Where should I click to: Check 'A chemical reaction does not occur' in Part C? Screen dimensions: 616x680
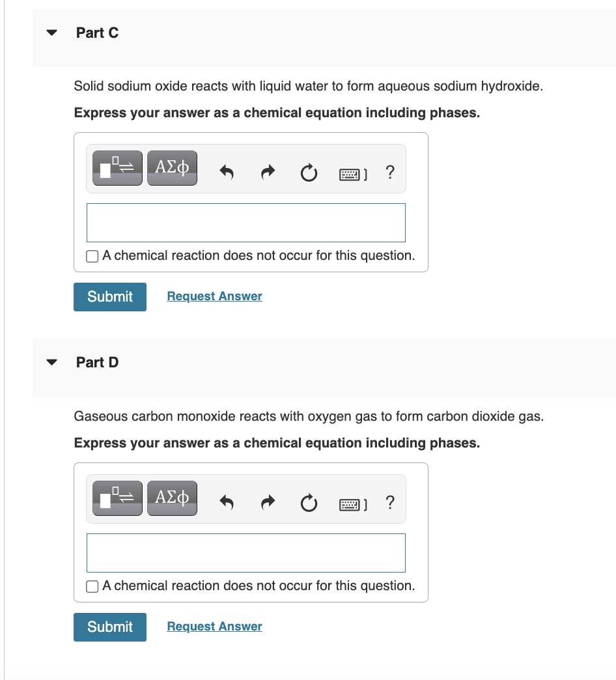(x=91, y=256)
